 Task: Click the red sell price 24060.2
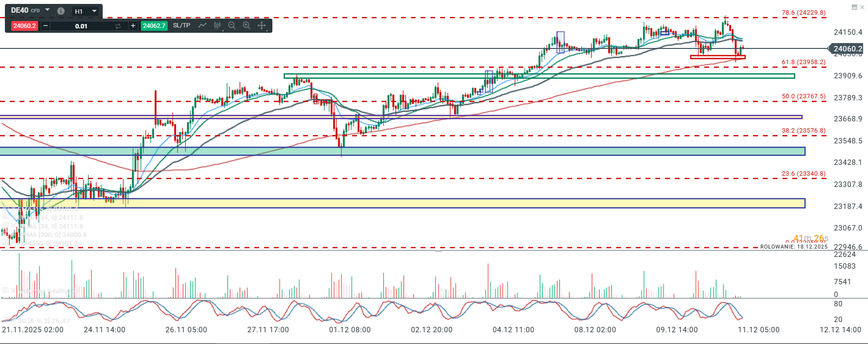pos(24,26)
